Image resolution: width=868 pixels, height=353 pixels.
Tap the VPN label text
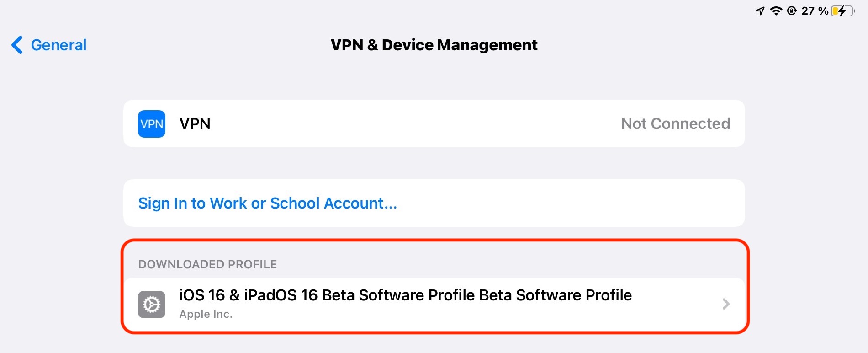pos(195,123)
